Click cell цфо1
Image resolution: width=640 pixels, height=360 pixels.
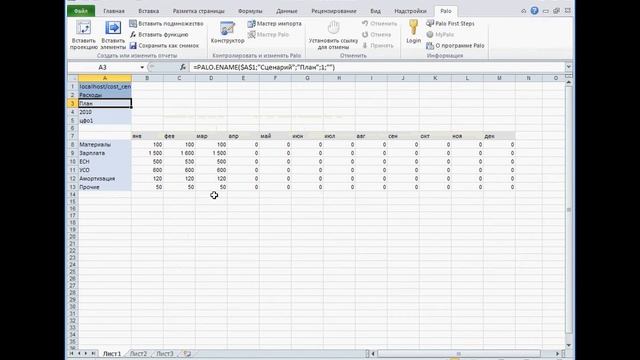[x=105, y=121]
